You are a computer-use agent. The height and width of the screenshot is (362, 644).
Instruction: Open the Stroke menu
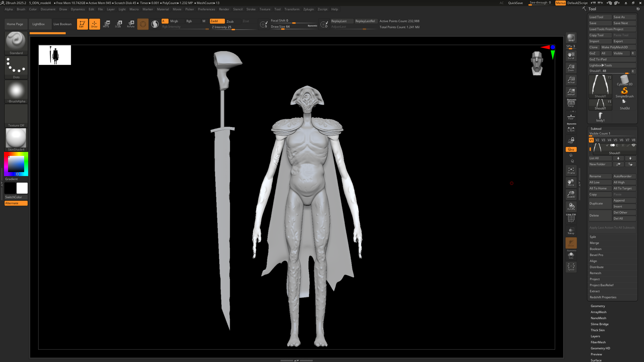click(251, 9)
